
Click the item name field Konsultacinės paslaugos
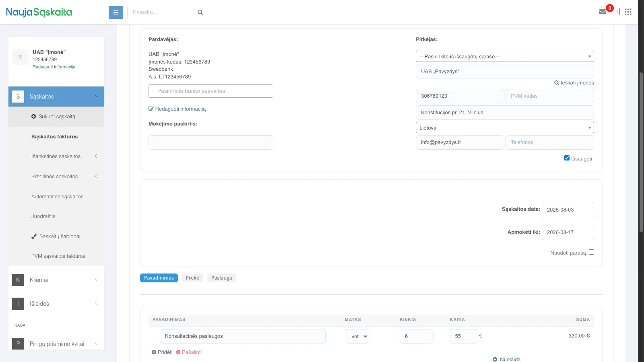click(243, 336)
